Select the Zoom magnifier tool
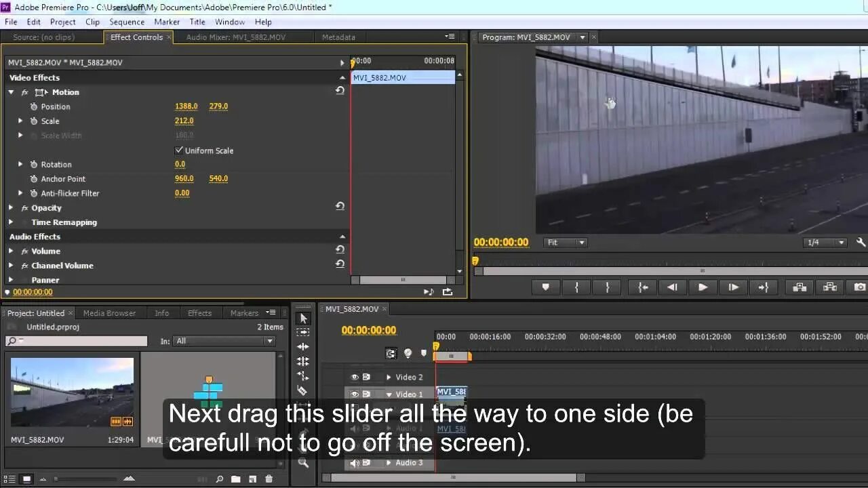The image size is (868, 488). click(303, 463)
